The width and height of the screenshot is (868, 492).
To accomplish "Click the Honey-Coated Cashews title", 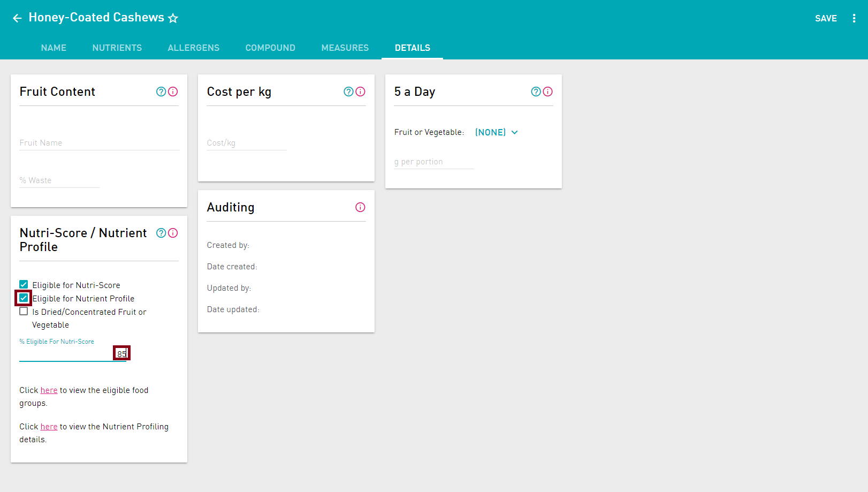I will (x=96, y=18).
